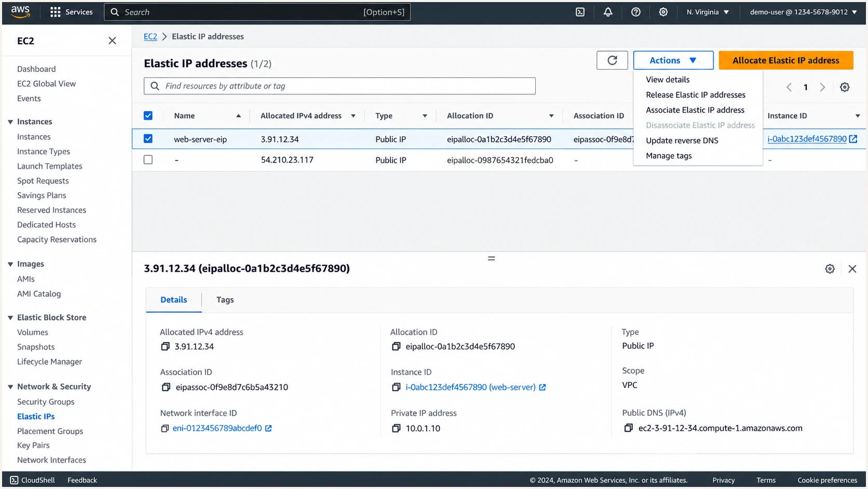
Task: Click the AWS logo home icon
Action: pos(20,11)
